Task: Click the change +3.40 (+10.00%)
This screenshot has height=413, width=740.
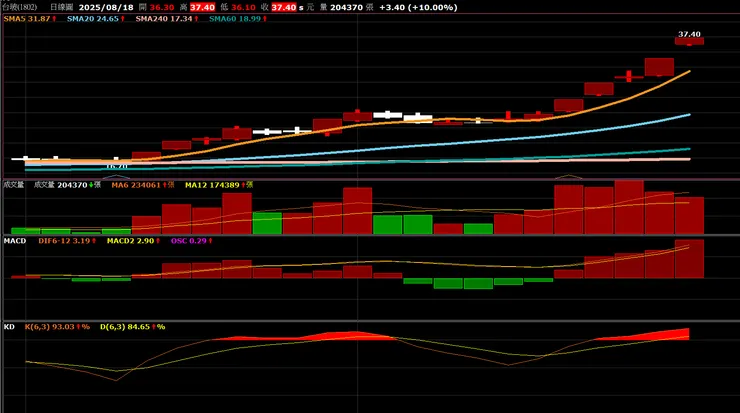Action: coord(418,7)
